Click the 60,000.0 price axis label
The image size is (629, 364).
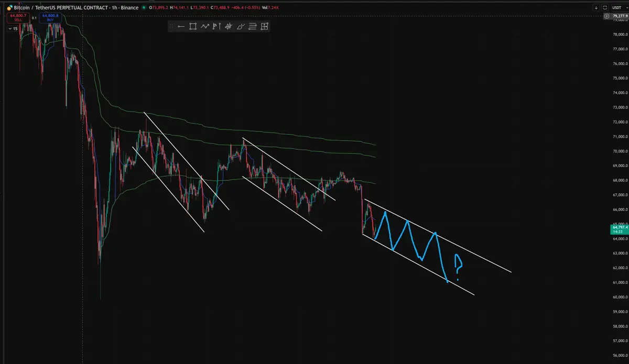click(x=620, y=297)
